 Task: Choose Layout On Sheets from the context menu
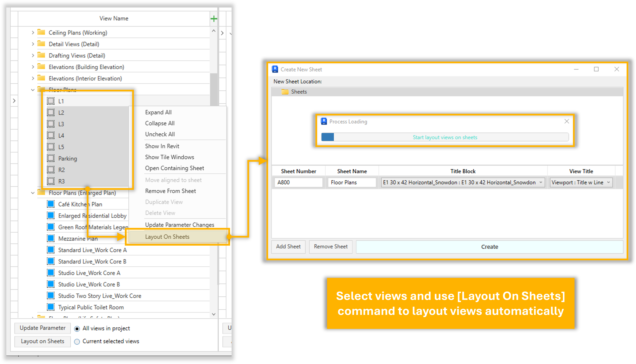pos(167,237)
